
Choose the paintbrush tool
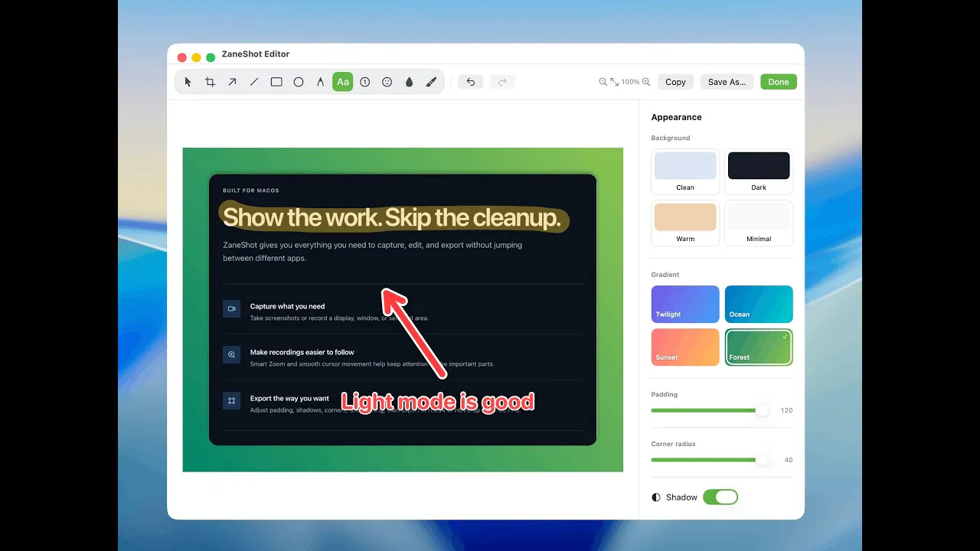click(x=431, y=82)
